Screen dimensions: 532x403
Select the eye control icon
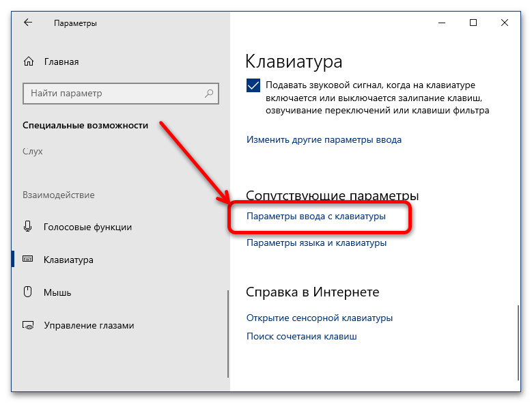(28, 325)
